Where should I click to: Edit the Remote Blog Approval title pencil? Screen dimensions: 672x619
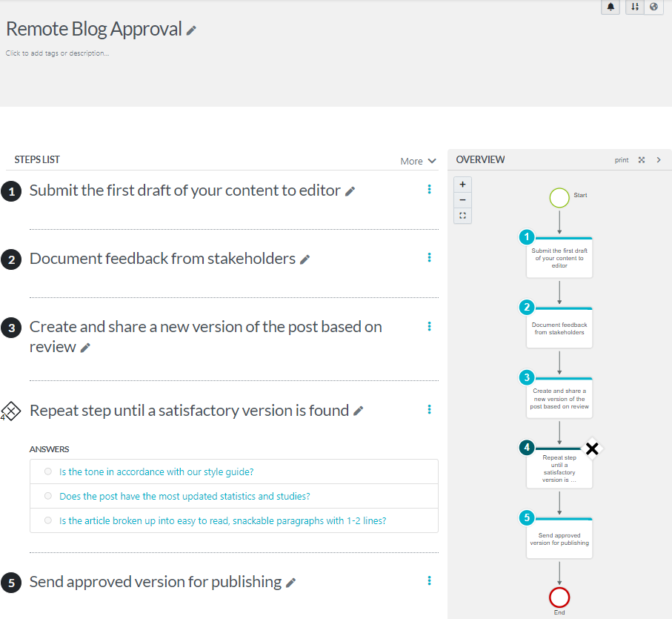(191, 30)
